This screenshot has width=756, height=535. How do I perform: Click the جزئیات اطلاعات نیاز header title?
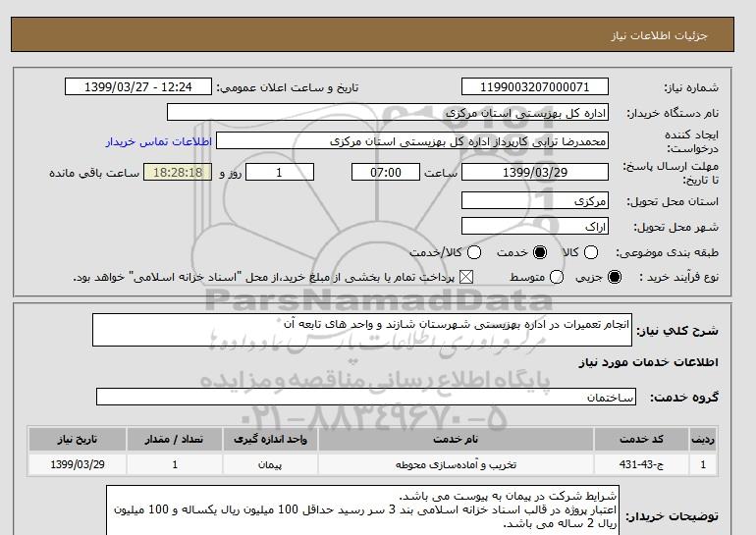(659, 36)
